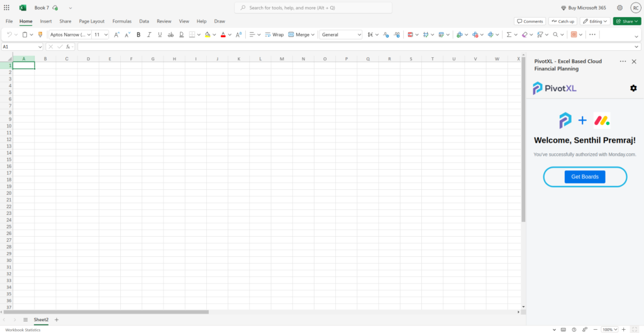Open the File menu
644x333 pixels.
[x=9, y=21]
